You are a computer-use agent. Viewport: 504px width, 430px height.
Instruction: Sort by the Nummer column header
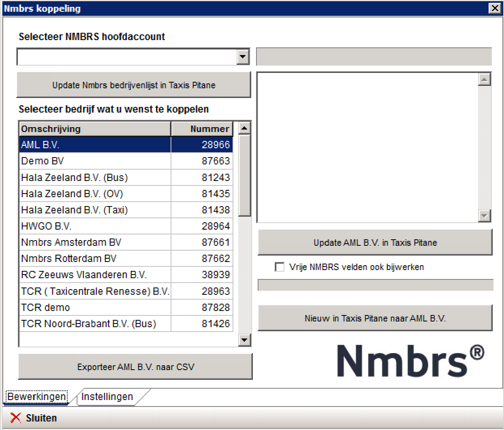[202, 129]
